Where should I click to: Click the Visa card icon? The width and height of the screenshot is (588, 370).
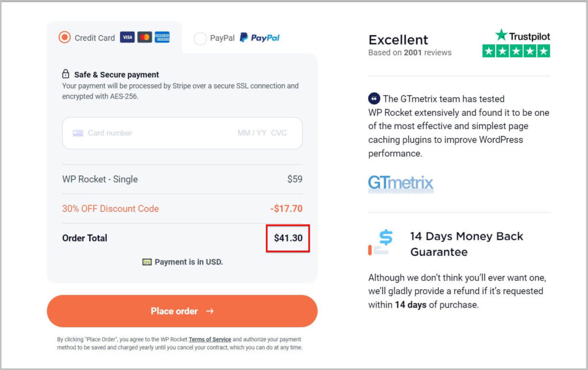coord(127,38)
